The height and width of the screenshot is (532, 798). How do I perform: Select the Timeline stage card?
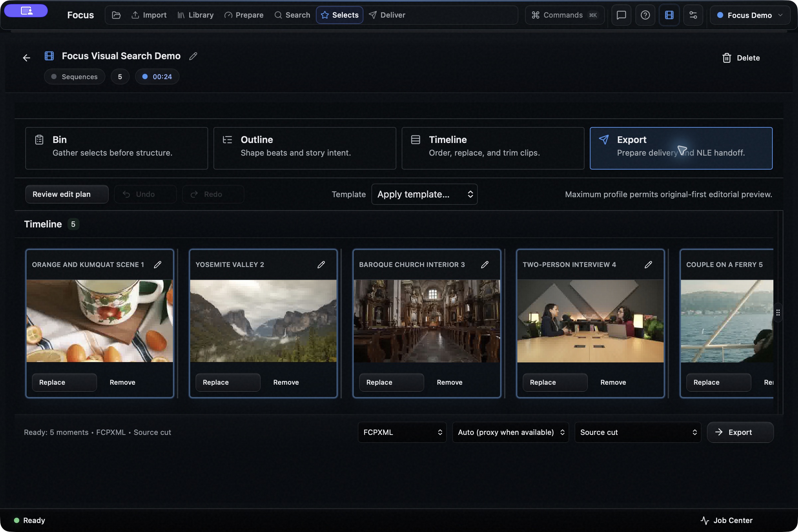coord(493,148)
